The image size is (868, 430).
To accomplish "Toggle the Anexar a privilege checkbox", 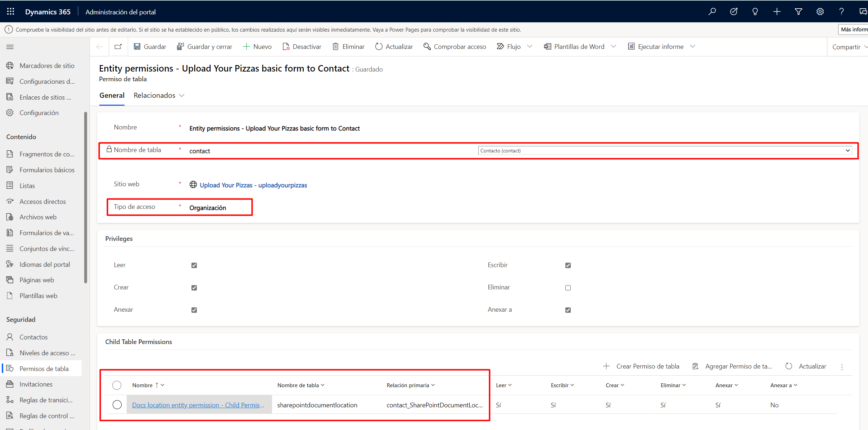I will (x=568, y=310).
